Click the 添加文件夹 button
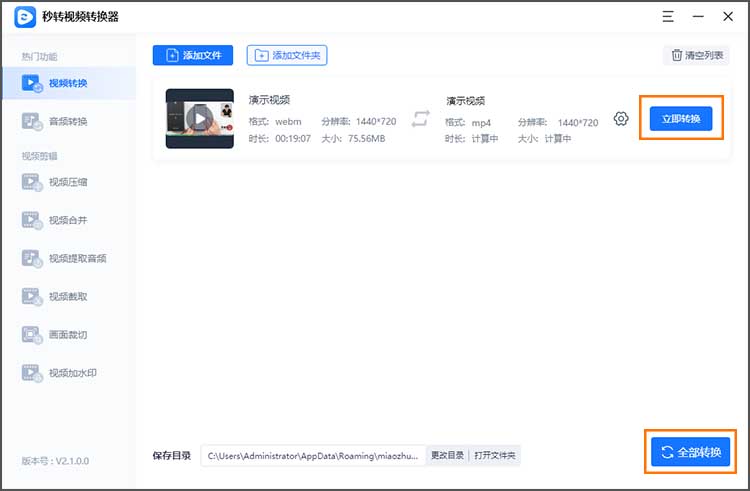Image resolution: width=750 pixels, height=491 pixels. point(287,56)
